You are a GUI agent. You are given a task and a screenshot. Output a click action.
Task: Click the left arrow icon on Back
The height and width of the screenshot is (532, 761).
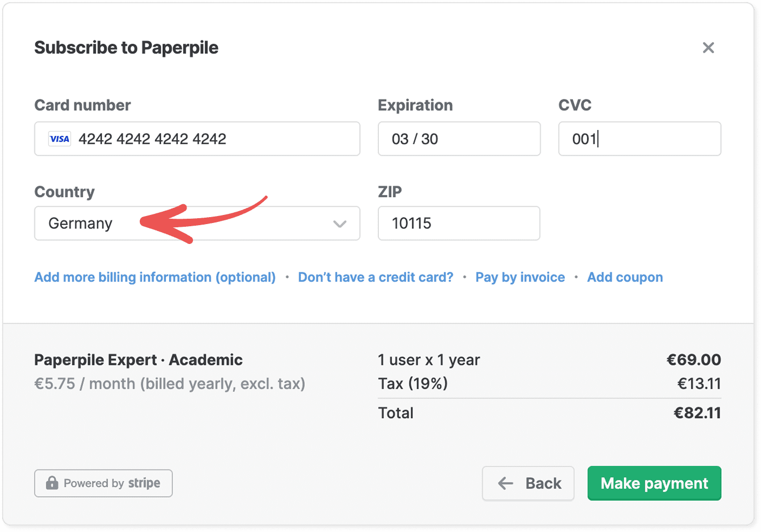[505, 484]
